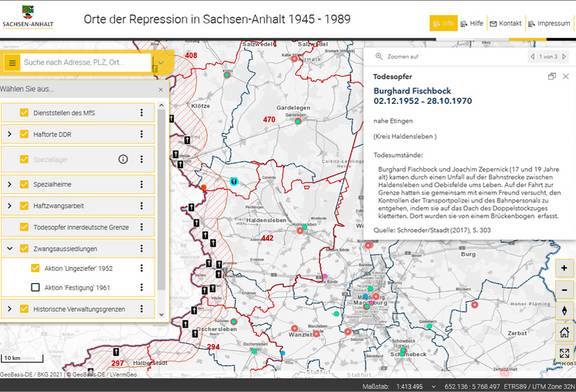Open the yellow Info tab in header
Viewport: 576px width, 392px height.
[x=443, y=23]
